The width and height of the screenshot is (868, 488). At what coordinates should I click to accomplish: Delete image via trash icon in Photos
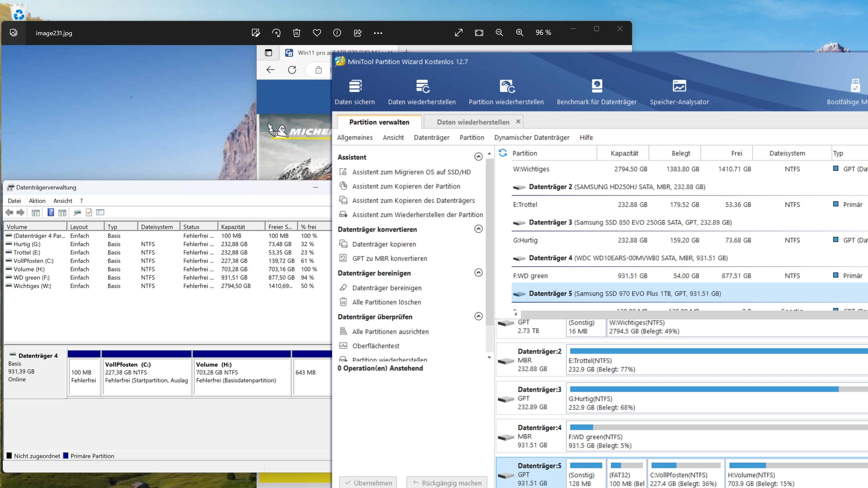(296, 33)
